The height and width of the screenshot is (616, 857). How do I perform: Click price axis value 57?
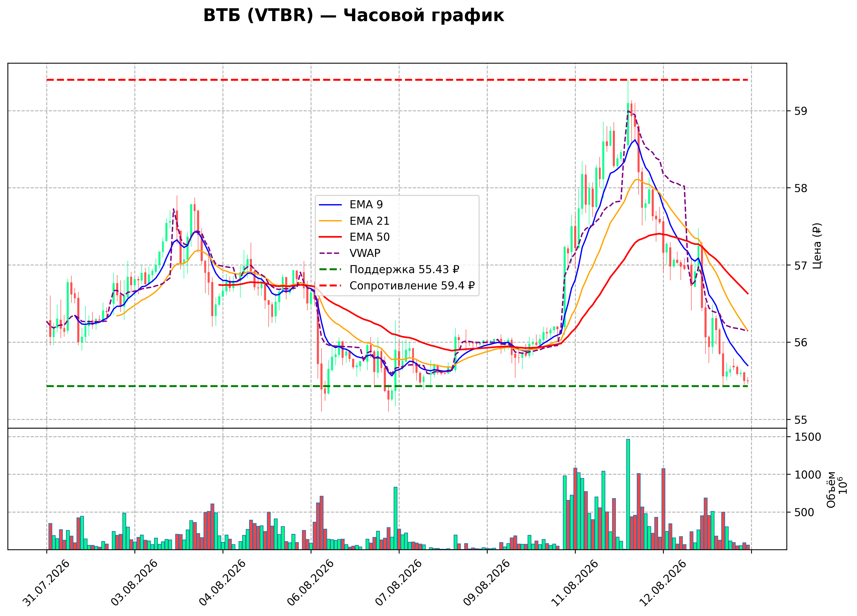click(x=801, y=265)
